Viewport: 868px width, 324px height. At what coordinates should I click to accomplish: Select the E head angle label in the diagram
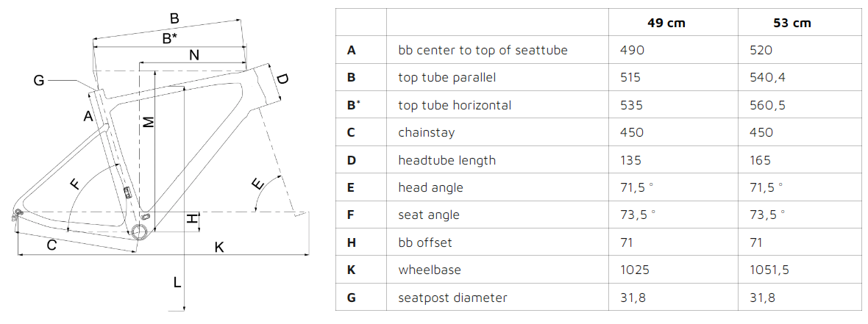click(258, 184)
